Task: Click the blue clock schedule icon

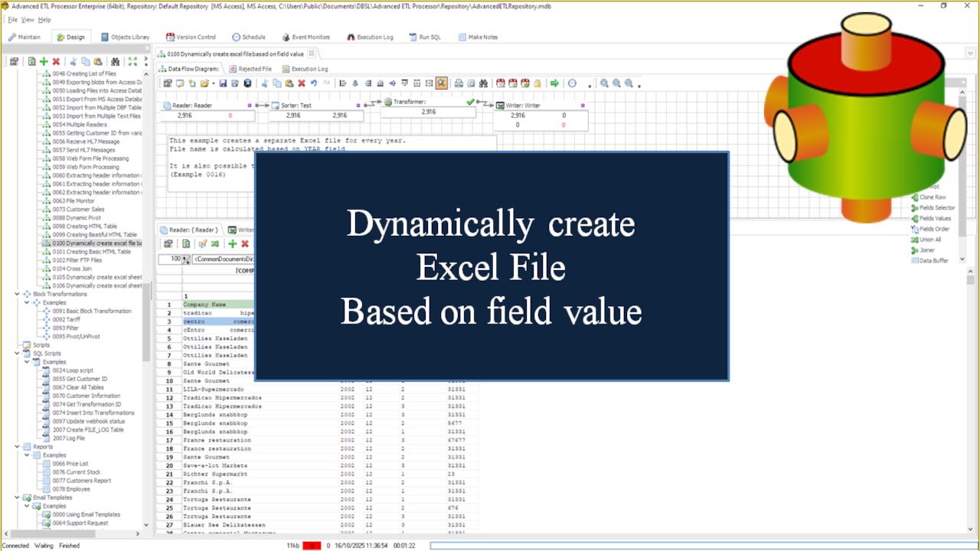Action: tap(572, 83)
